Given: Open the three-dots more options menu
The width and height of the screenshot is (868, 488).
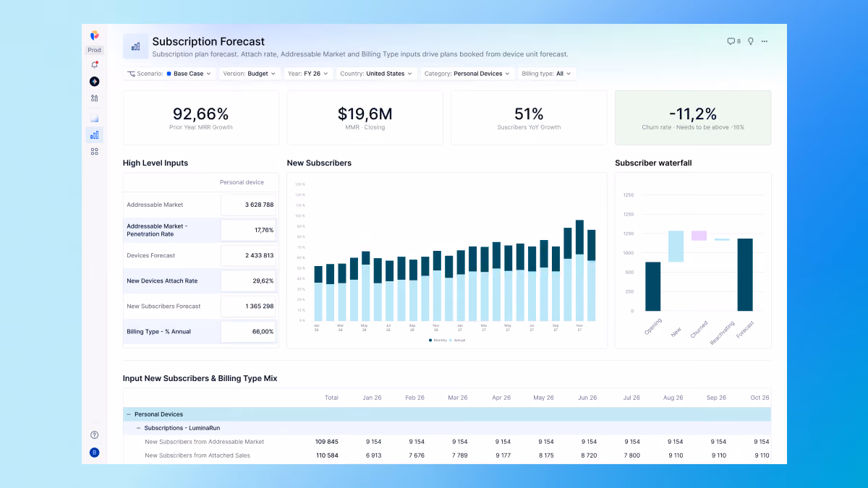Looking at the screenshot, I should [765, 41].
